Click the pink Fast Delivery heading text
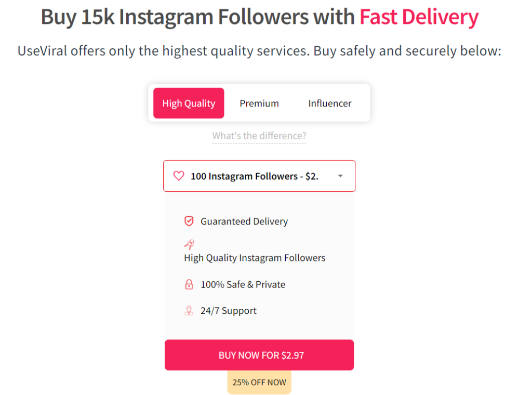The image size is (532, 395). [419, 18]
